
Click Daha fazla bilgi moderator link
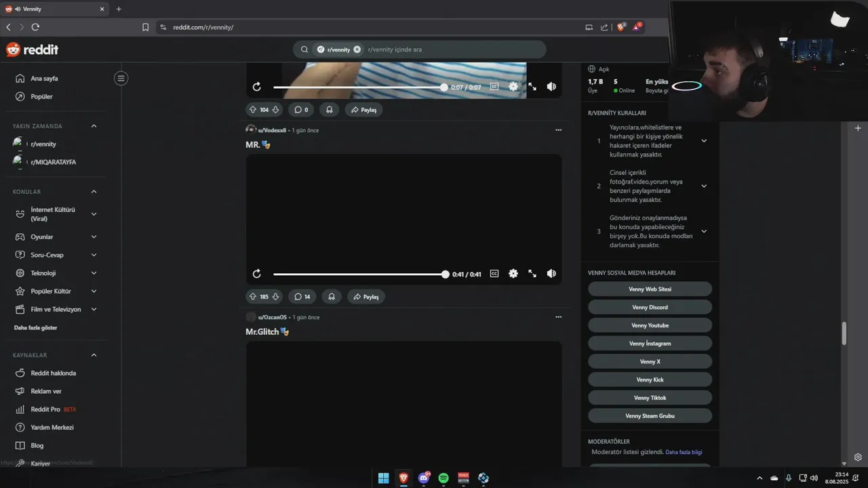[684, 452]
